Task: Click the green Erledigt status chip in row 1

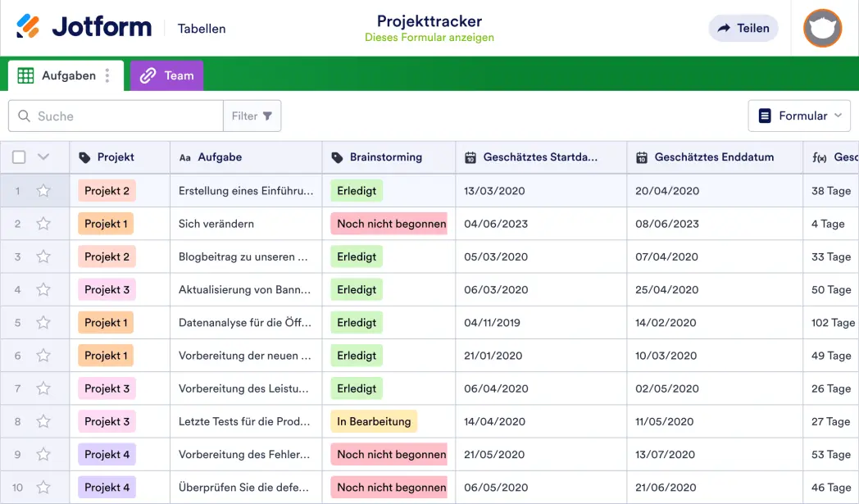Action: pyautogui.click(x=356, y=190)
